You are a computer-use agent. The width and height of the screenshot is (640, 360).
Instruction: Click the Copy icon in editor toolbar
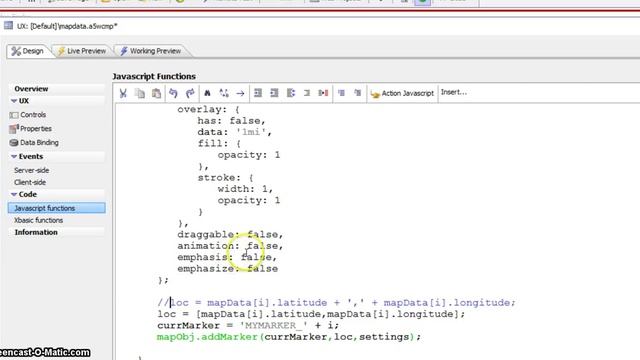(140, 93)
